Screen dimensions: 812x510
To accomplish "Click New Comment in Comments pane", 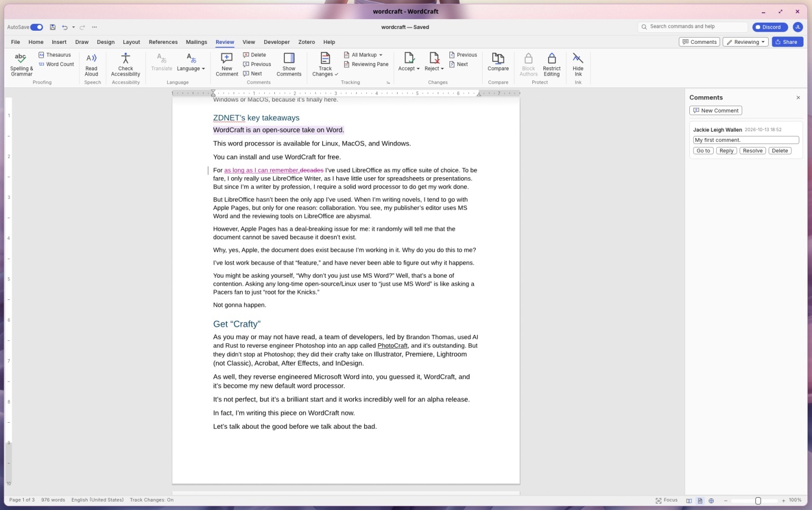I will coord(716,111).
